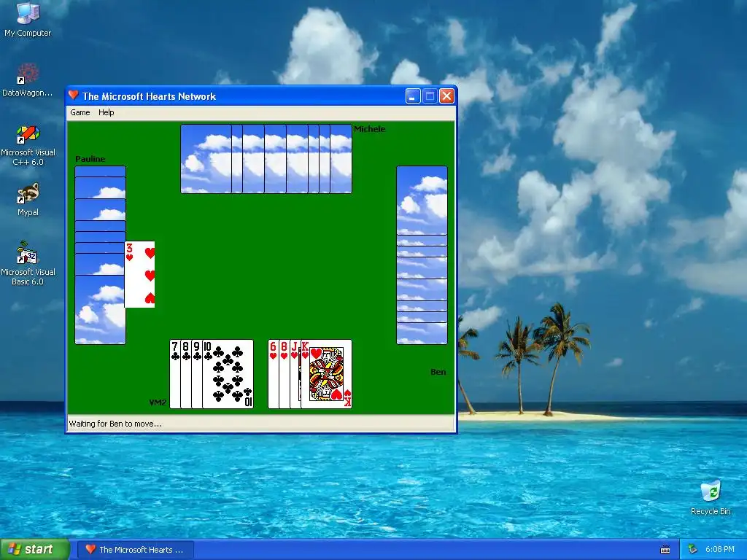Close the Hearts Network window

point(446,96)
